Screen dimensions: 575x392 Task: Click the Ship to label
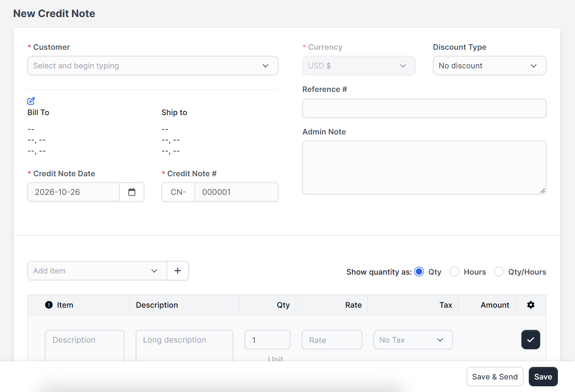pyautogui.click(x=174, y=112)
